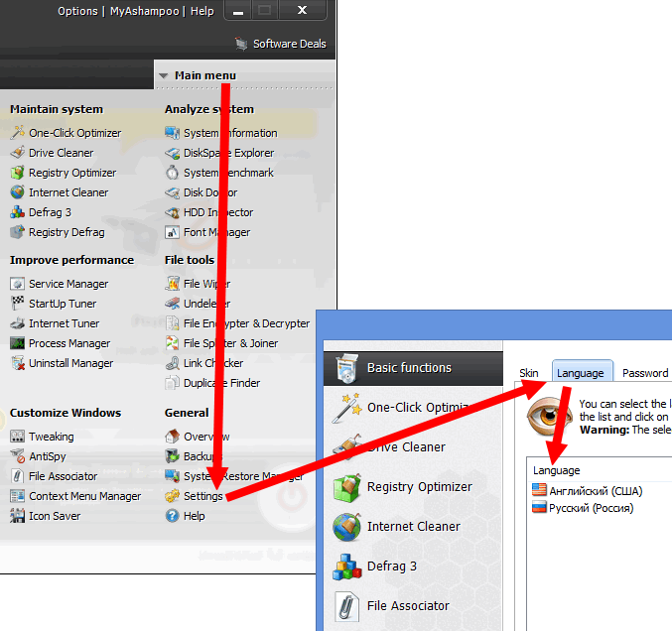Select File Associator in settings sidebar
672x631 pixels.
pos(412,606)
